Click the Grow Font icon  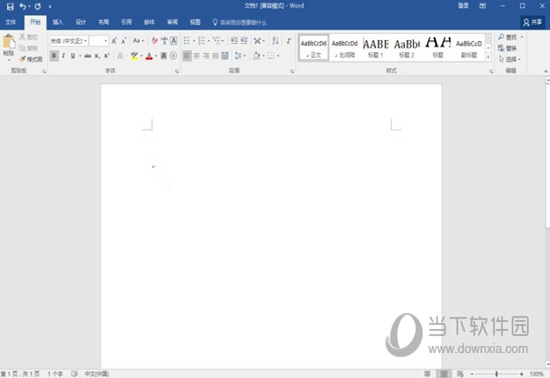(x=114, y=41)
